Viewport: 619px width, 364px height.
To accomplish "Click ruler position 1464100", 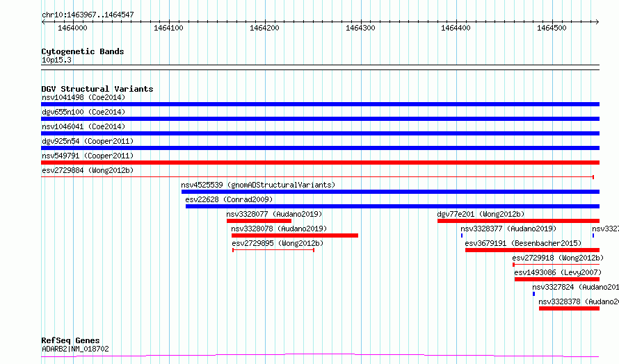I will pos(168,28).
